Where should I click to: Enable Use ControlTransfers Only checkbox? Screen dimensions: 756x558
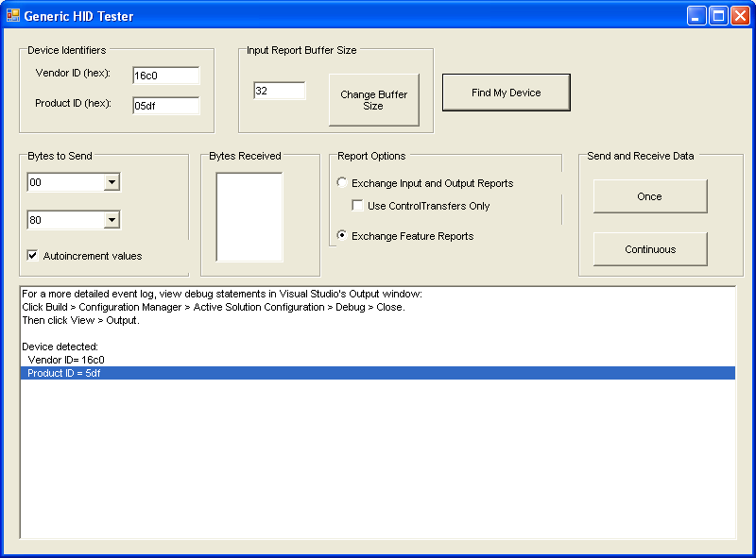[357, 206]
